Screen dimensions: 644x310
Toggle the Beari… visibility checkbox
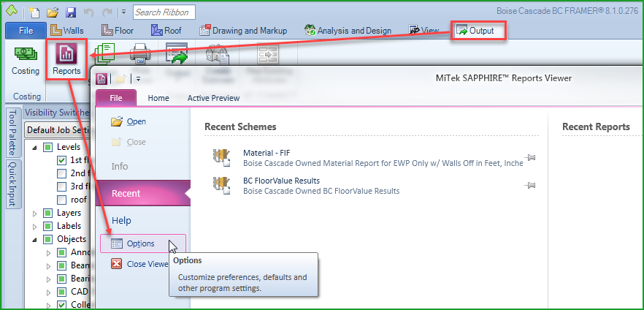(x=61, y=279)
